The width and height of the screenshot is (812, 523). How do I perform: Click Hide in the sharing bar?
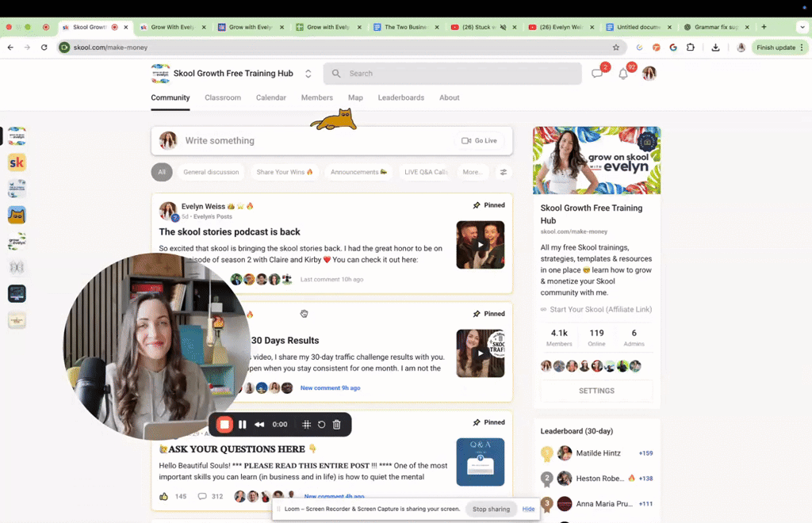[528, 509]
